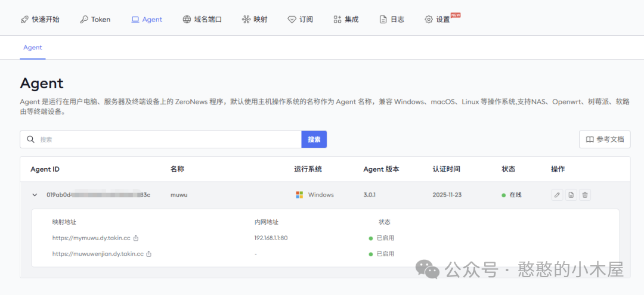
Task: Open the document icon in the muwu row
Action: click(571, 195)
